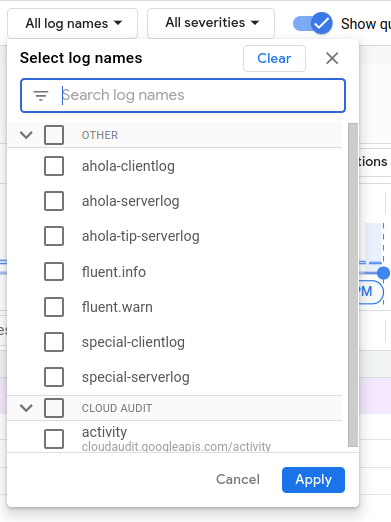
Task: Cancel the log name selection
Action: 238,480
